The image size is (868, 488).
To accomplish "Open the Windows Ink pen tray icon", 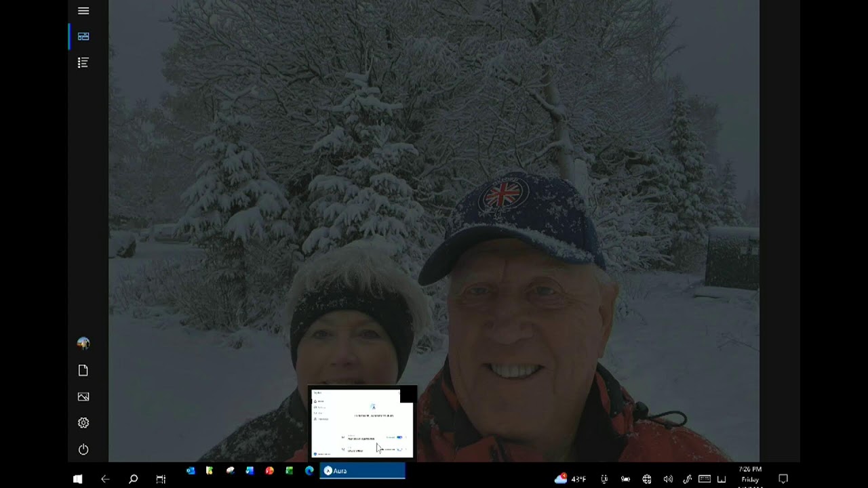I will 687,479.
